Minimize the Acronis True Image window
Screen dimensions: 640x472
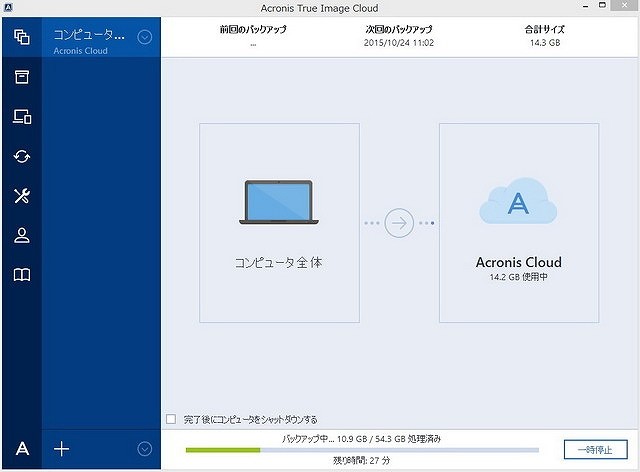pos(585,7)
